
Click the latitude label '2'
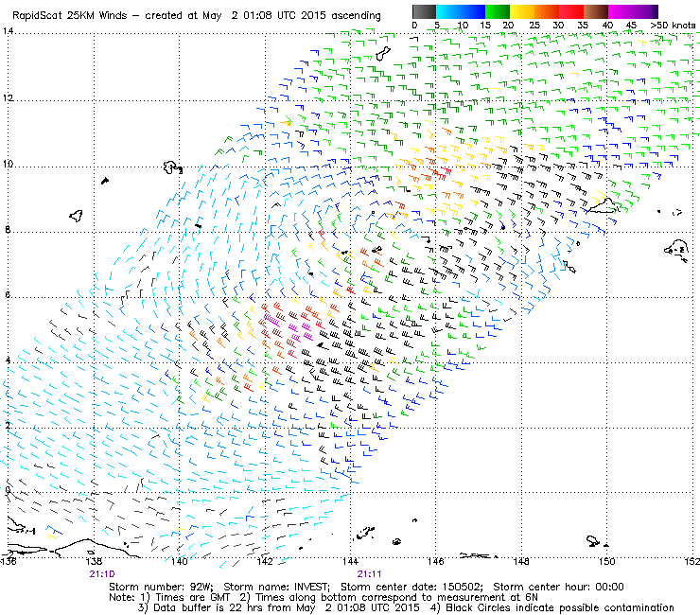point(8,425)
